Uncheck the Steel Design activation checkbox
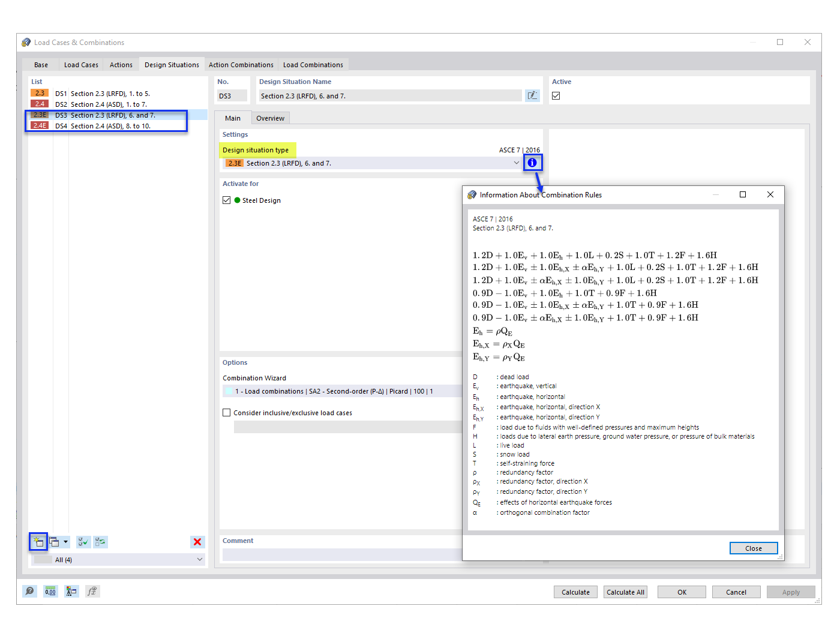 tap(226, 200)
